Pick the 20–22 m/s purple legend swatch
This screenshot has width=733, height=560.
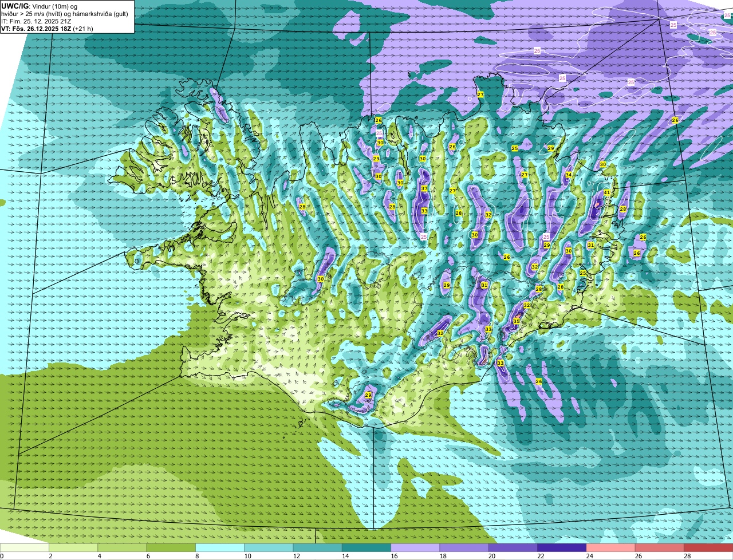(x=513, y=547)
